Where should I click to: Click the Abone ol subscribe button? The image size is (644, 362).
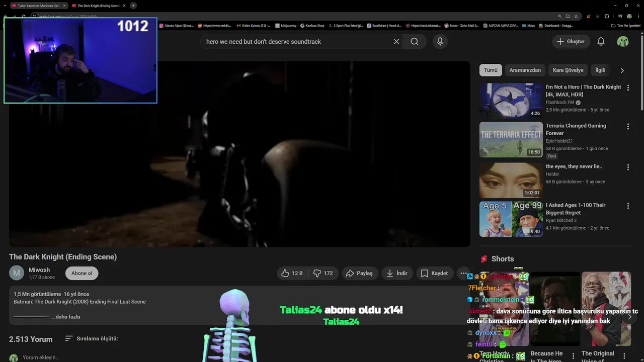[82, 274]
